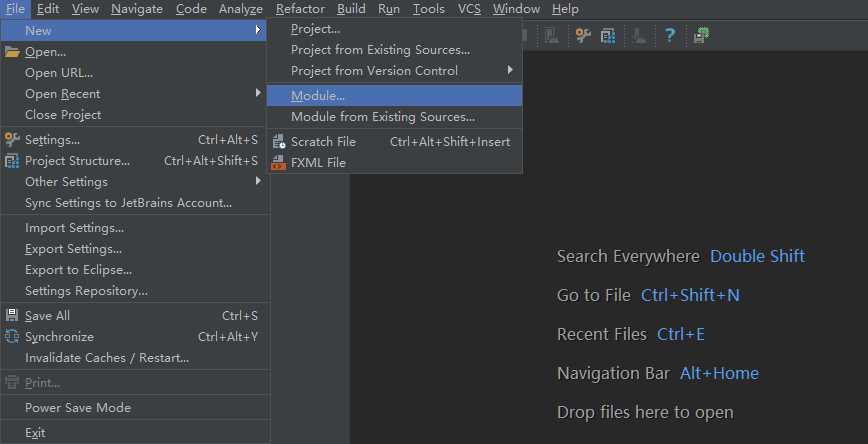Screen dimensions: 868x444
Task: Click the open folder icon beside Open
Action: tap(13, 52)
